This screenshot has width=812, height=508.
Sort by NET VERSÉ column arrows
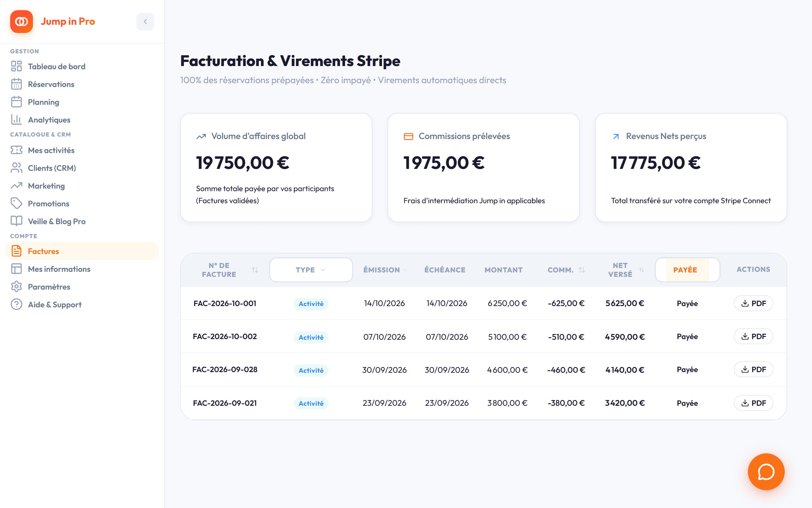point(642,270)
